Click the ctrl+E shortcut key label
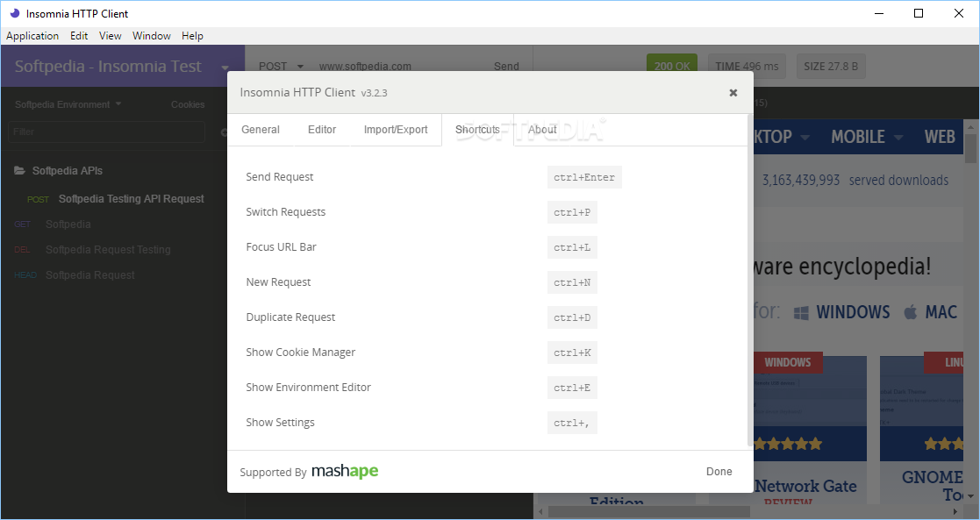The image size is (980, 520). point(572,388)
